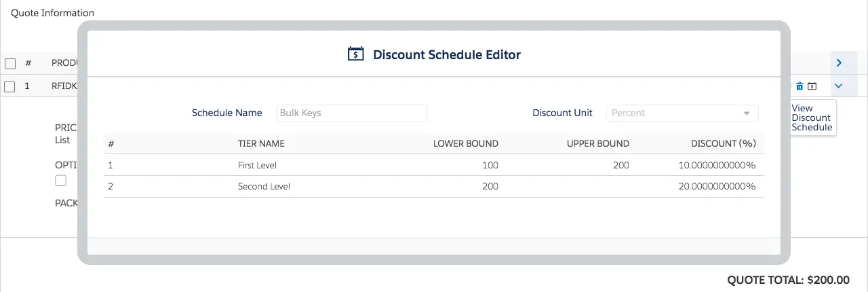Click the Discount (%) column header

(724, 144)
